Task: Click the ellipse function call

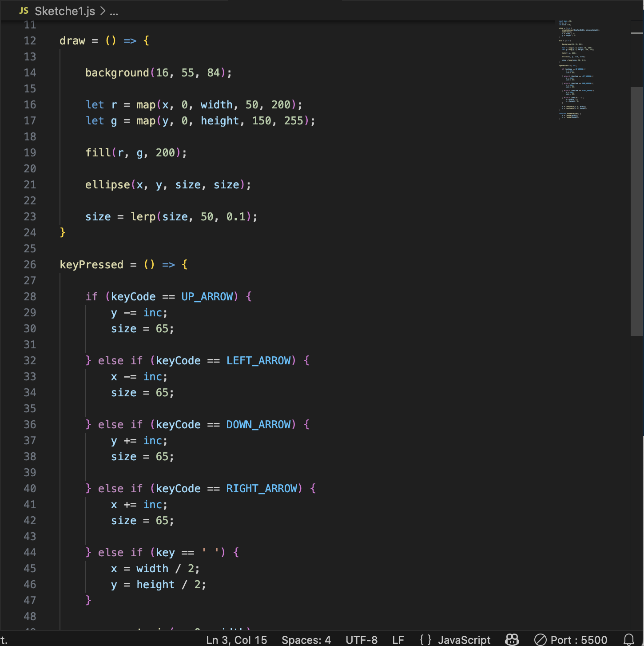Action: point(107,185)
